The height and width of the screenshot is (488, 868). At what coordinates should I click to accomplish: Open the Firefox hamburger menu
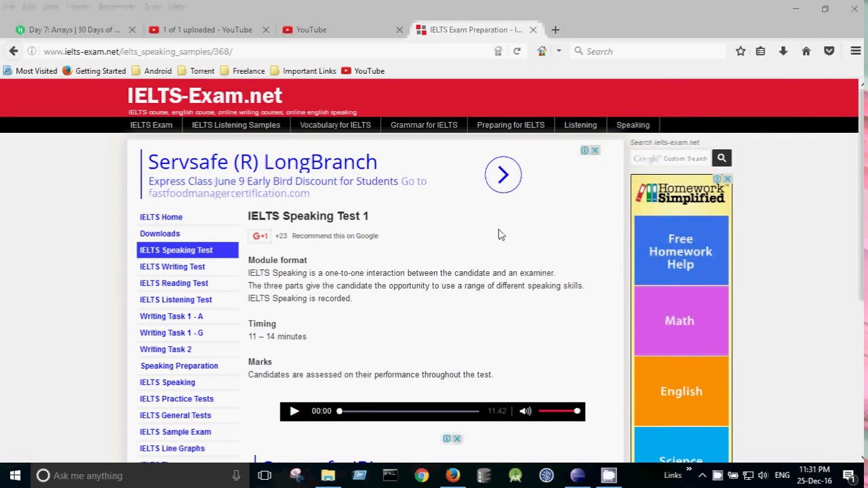855,51
